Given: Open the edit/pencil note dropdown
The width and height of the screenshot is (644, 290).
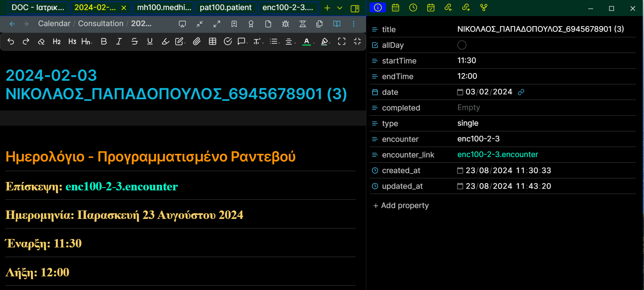Looking at the screenshot, I should pos(180,41).
